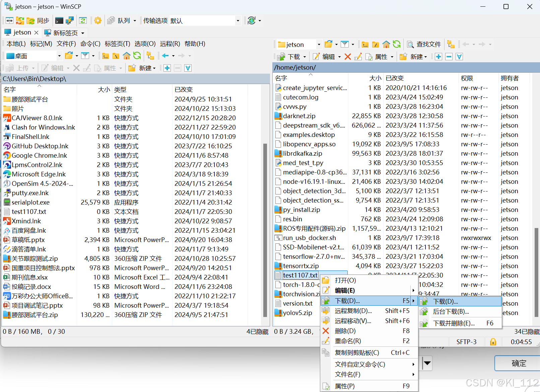
Task: Click the remote 属性 properties button
Action: click(x=377, y=57)
